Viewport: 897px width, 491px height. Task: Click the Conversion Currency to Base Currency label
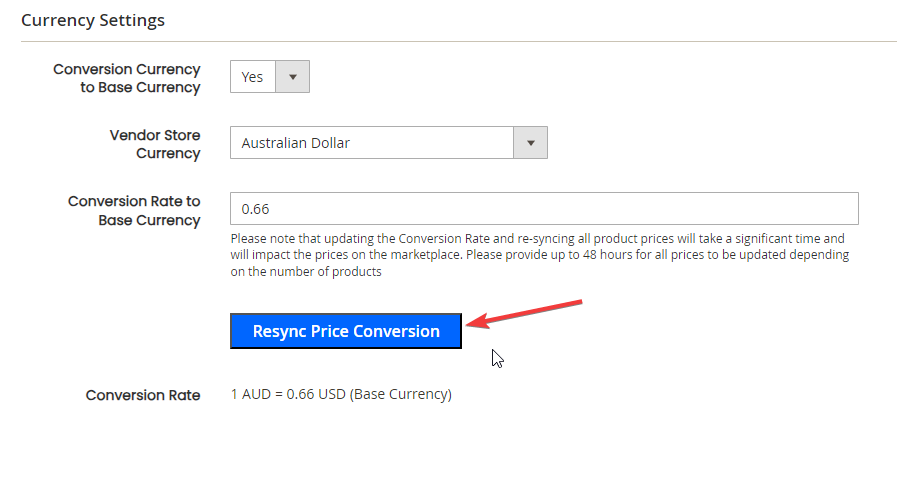coord(126,78)
